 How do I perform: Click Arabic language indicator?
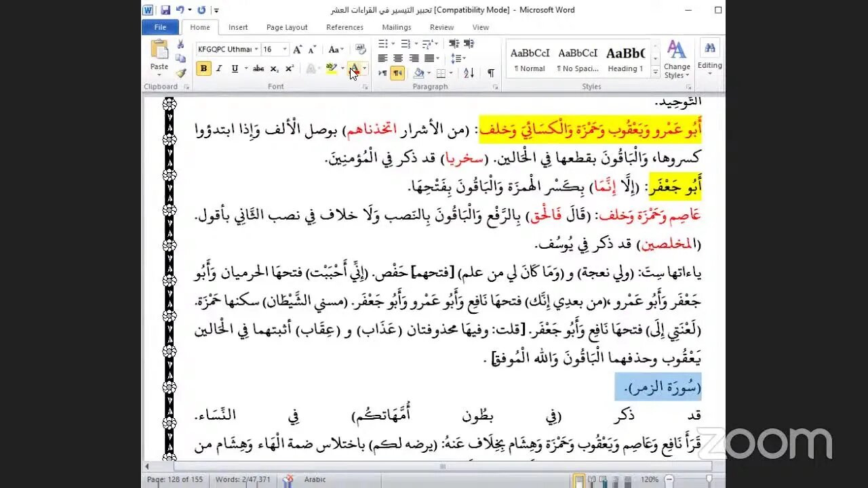(x=315, y=480)
